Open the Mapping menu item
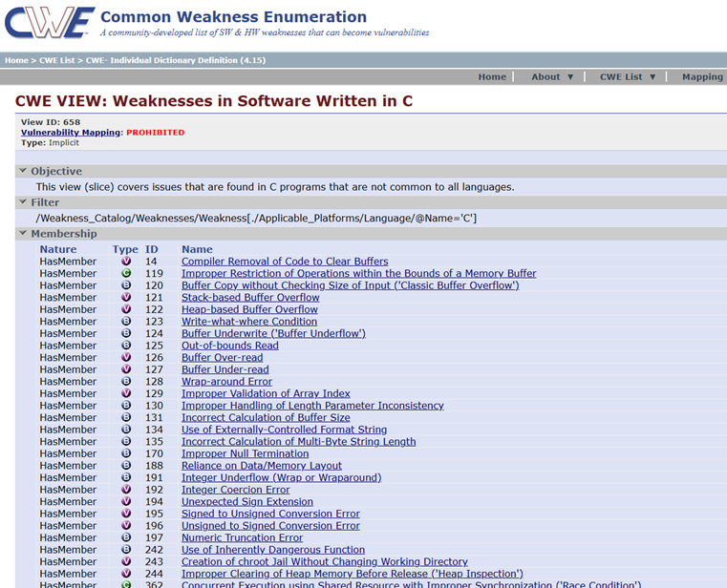Image resolution: width=727 pixels, height=588 pixels. [x=702, y=77]
